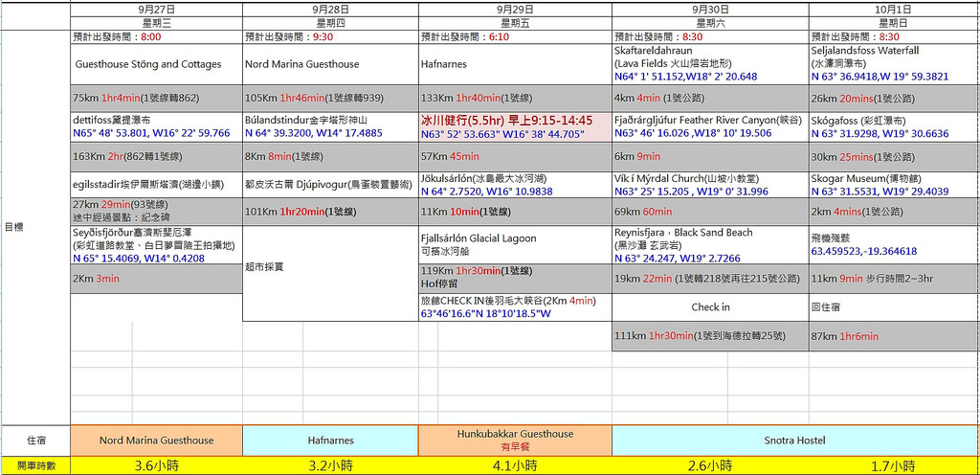
Task: Select the Check in cell under 9月30日
Action: pyautogui.click(x=710, y=307)
